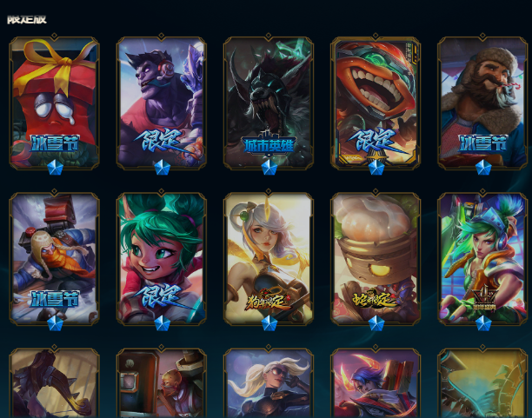Click blue gem under green-haired arcade girl card
532x418 pixels.
tap(483, 323)
